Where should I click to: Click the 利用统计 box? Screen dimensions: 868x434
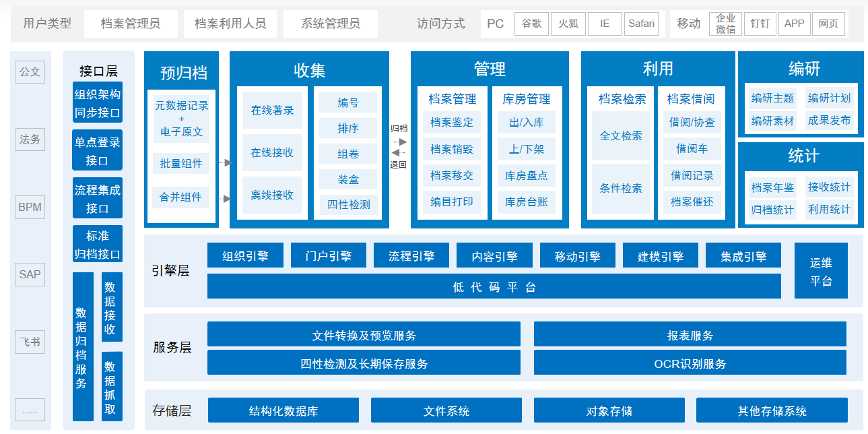[x=829, y=210]
